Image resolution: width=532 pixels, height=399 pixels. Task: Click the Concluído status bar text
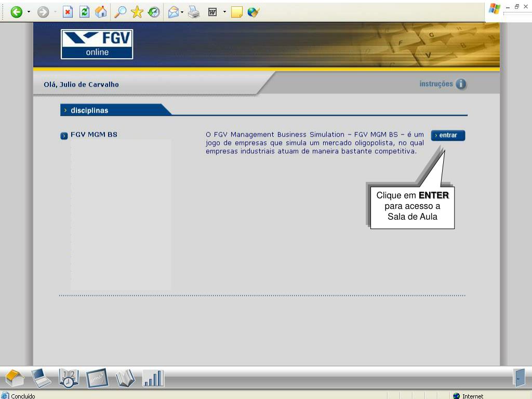tap(23, 396)
